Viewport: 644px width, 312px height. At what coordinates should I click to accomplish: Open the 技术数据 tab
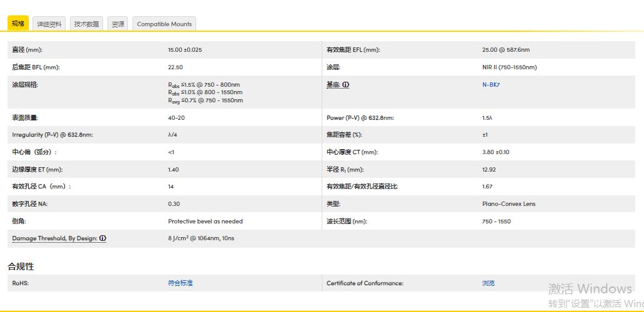[x=86, y=24]
